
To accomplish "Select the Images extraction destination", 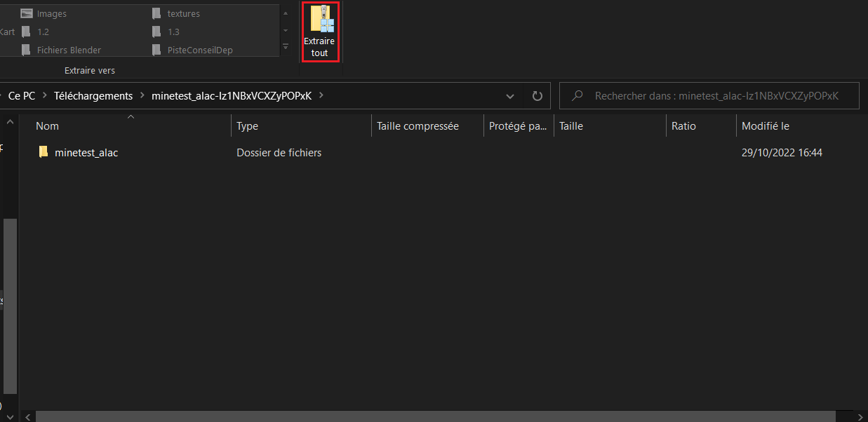I will pos(51,13).
